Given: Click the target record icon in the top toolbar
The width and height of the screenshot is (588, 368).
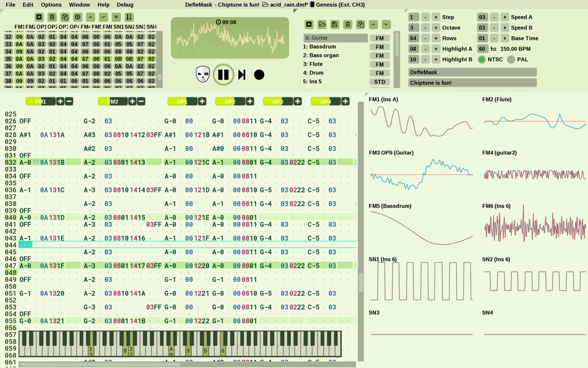Looking at the screenshot, I should (x=78, y=17).
